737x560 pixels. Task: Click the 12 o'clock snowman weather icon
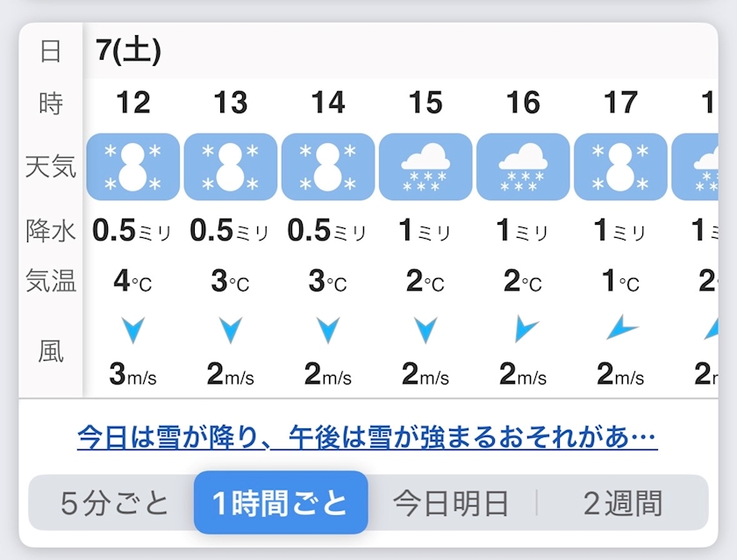click(132, 167)
